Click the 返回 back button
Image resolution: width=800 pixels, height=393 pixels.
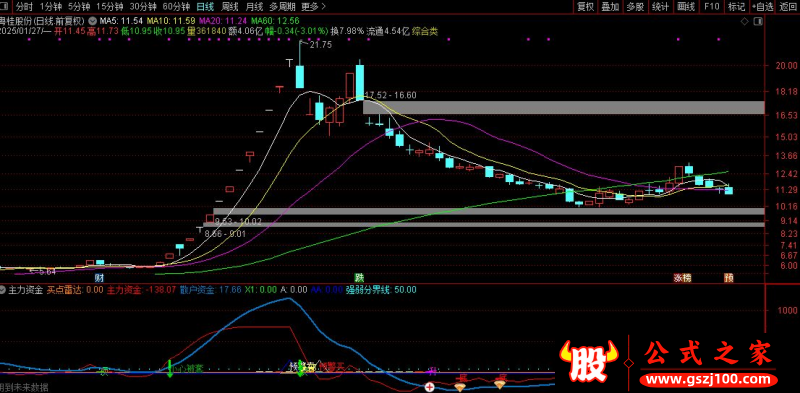click(x=788, y=7)
